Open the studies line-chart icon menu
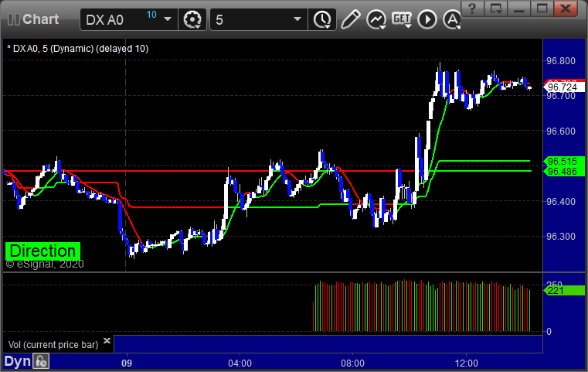 point(376,19)
